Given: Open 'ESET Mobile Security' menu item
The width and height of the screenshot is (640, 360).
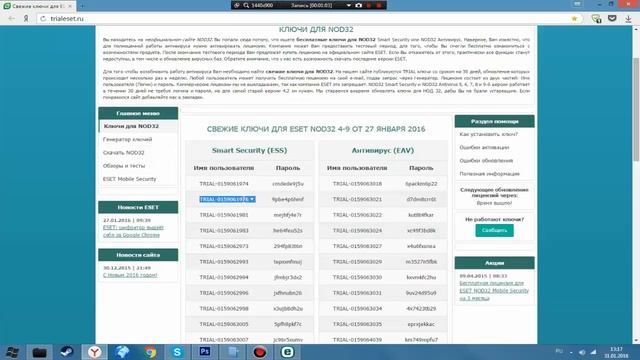Looking at the screenshot, I should tap(129, 179).
